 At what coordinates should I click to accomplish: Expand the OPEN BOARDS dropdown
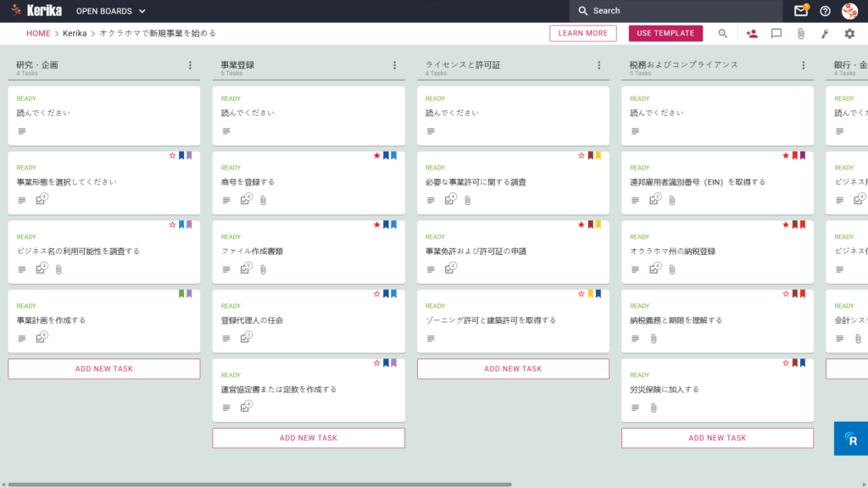[x=111, y=11]
